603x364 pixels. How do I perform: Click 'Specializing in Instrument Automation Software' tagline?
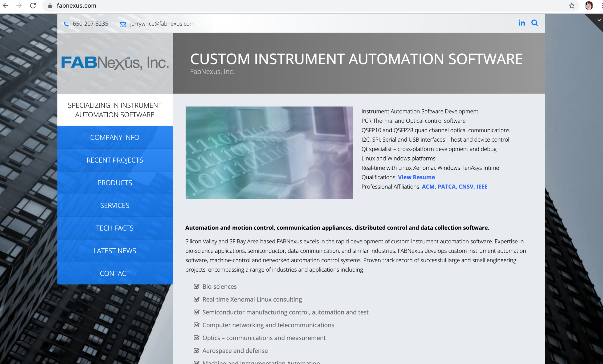[115, 110]
